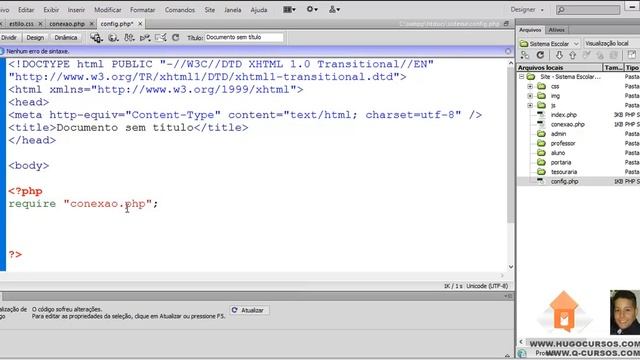This screenshot has height=360, width=640.
Task: Select the tesouraria folder
Action: [564, 172]
